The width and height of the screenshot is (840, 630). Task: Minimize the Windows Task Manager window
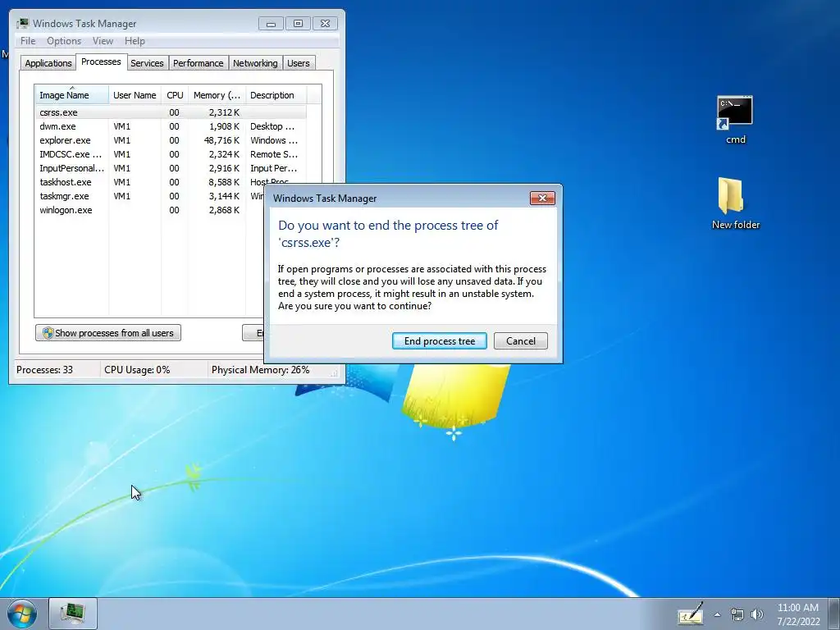271,24
